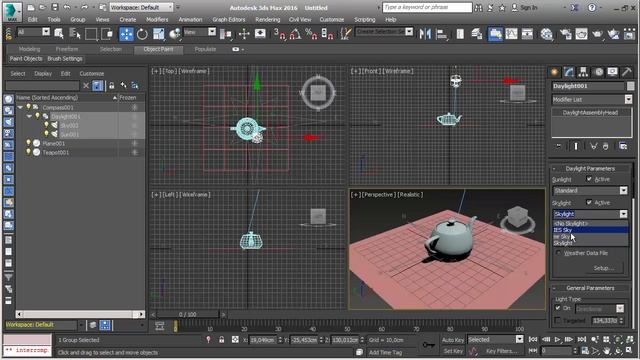Switch to the Freeform ribbon tab

click(67, 49)
